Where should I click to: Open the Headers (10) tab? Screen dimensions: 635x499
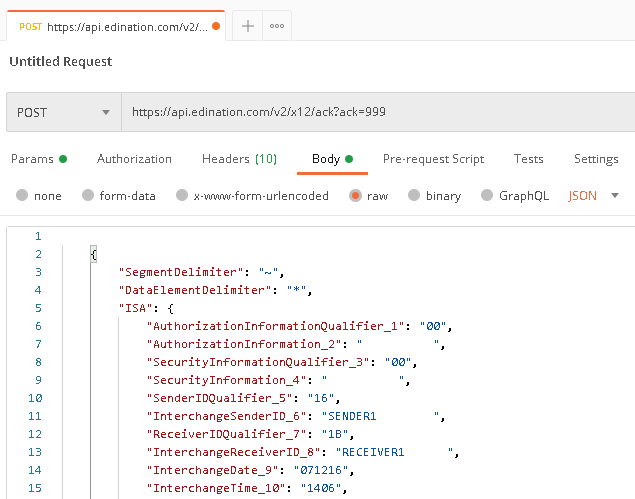[x=239, y=159]
